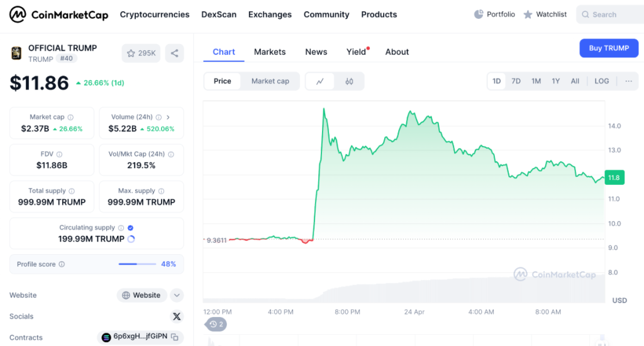Expand Volume (24h) details arrow
The width and height of the screenshot is (644, 346).
pyautogui.click(x=168, y=117)
